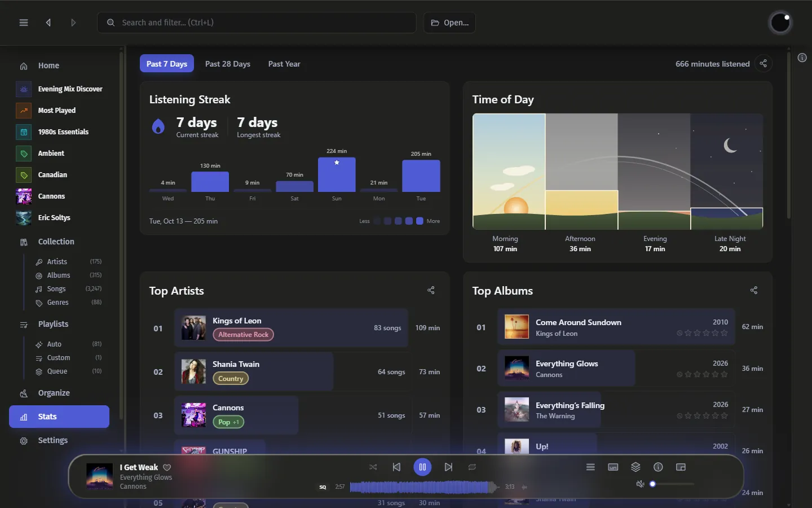
Task: Open Queue under Playlists
Action: tap(68, 371)
